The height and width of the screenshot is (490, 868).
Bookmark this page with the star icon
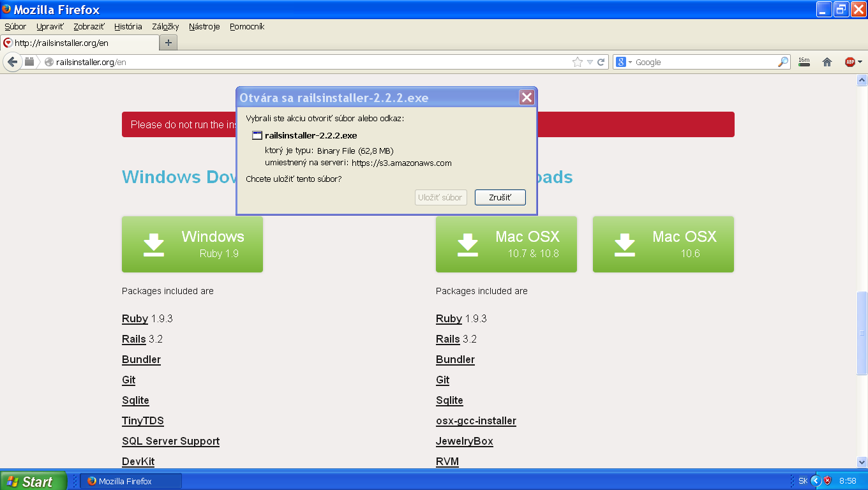(x=578, y=62)
